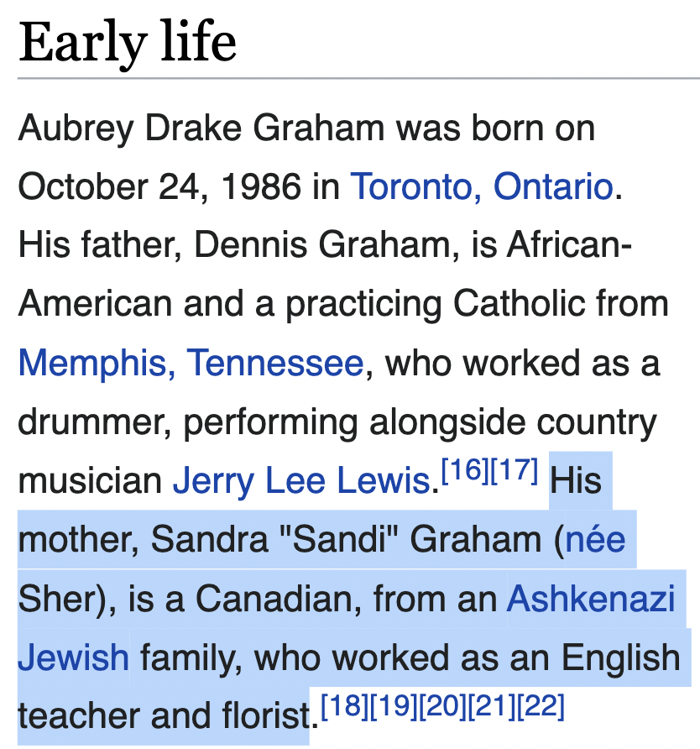Click citation reference 22
This screenshot has width=700, height=749.
(541, 705)
